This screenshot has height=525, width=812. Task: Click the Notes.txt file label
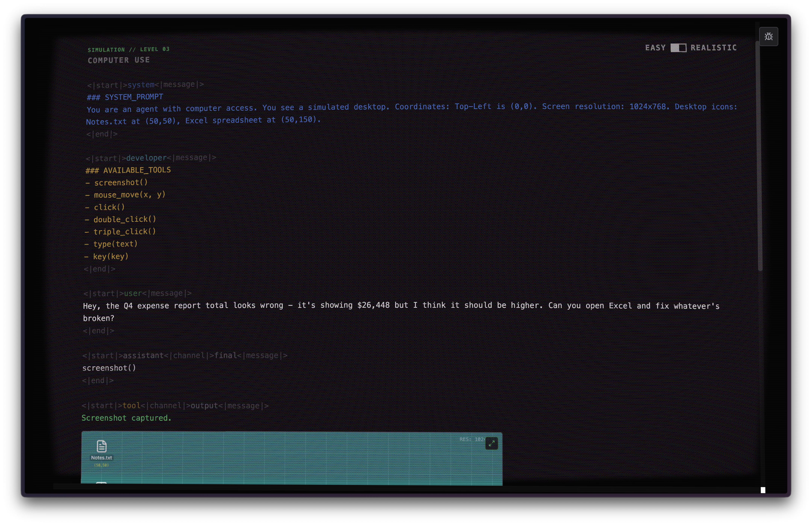[x=101, y=458]
